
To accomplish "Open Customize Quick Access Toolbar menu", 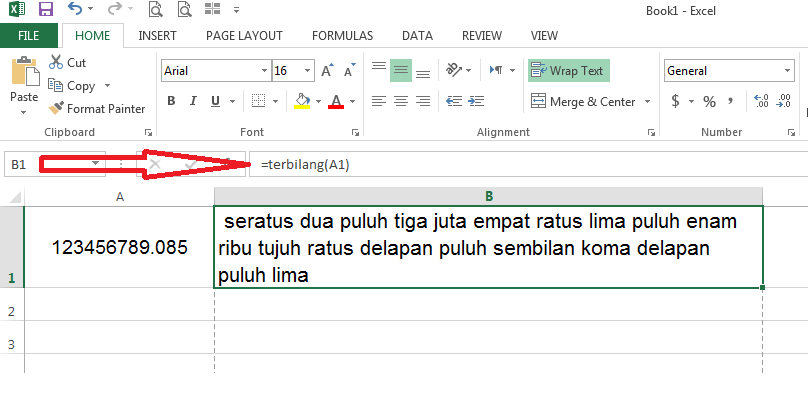I will 237,9.
